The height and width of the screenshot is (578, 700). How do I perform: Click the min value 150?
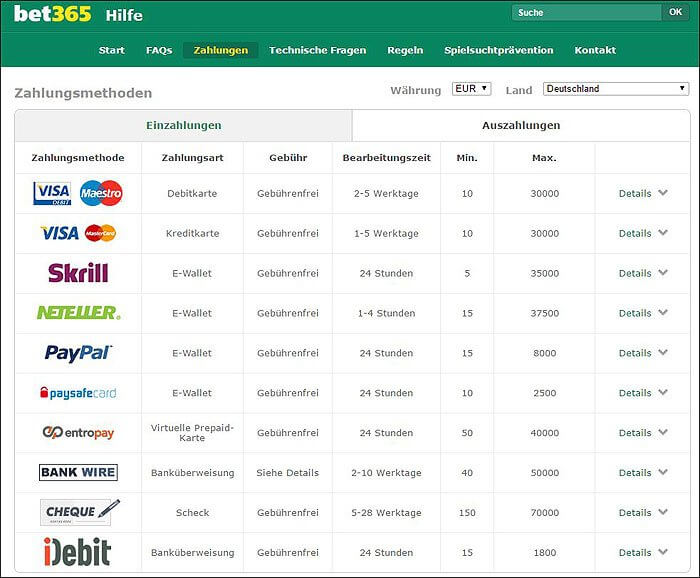pos(467,512)
